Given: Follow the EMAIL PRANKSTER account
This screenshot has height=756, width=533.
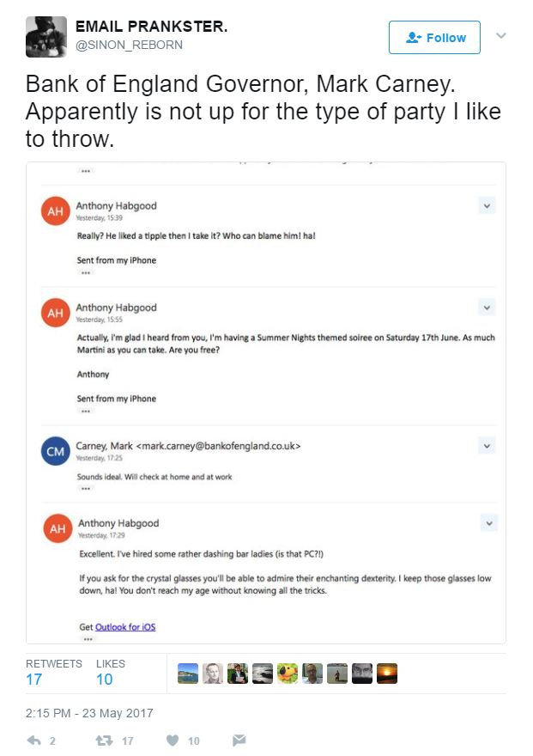Looking at the screenshot, I should tap(434, 38).
